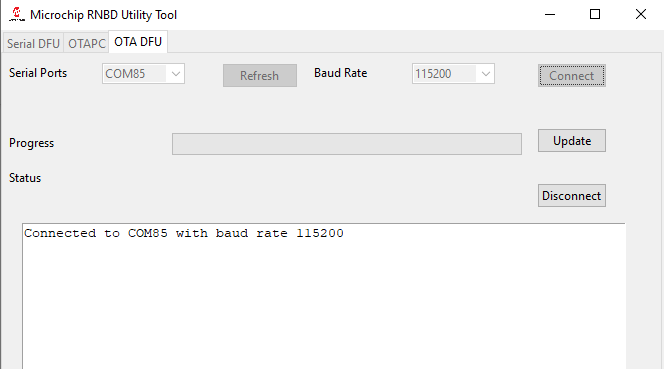Open the OTAPC tab

point(86,44)
